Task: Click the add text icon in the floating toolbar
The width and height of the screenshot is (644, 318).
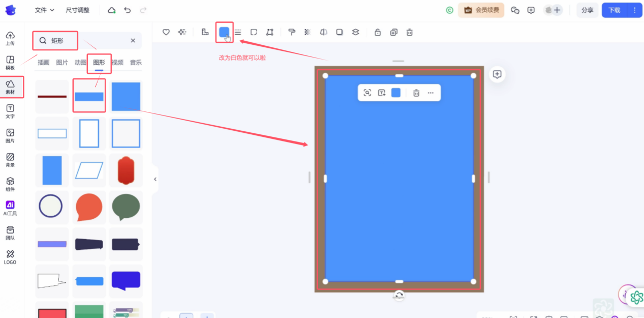Action: pos(382,93)
